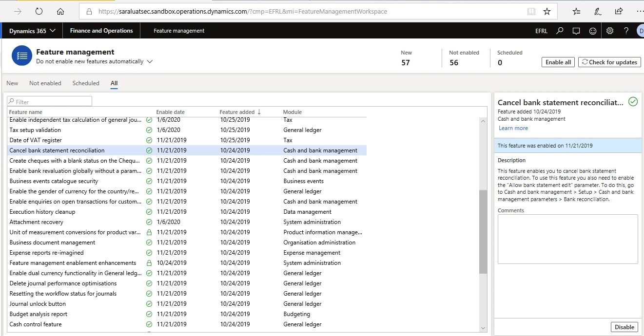Select the Cancel bank statement reconciliation row

coord(188,150)
